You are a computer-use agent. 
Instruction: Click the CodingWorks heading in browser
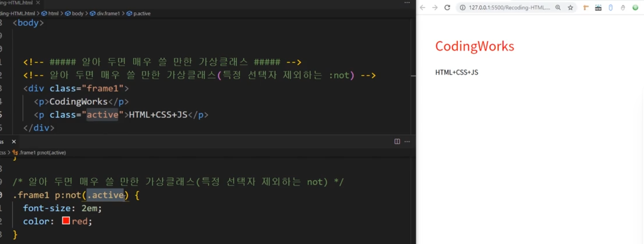475,46
